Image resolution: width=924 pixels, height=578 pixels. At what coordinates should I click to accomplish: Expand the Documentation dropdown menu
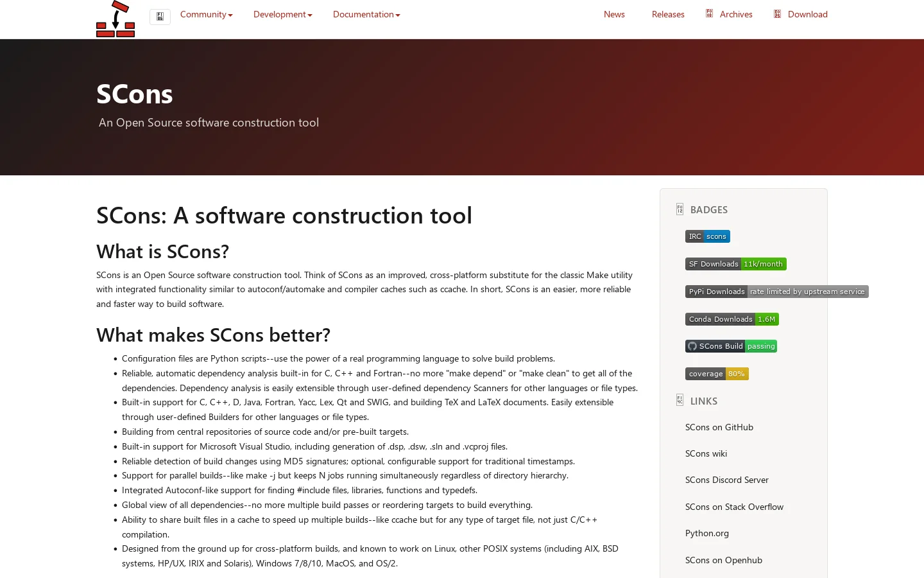366,14
